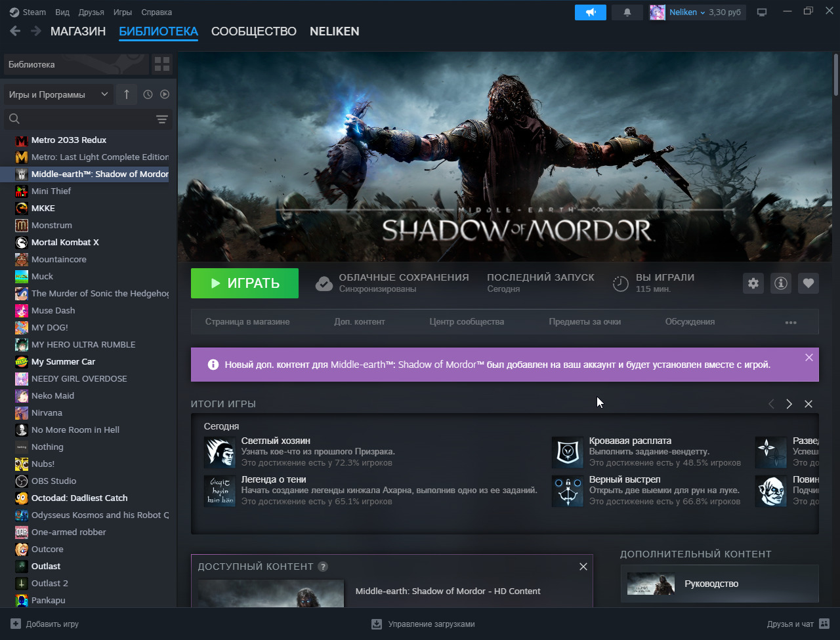The height and width of the screenshot is (640, 840).
Task: Click the game settings gear icon
Action: [x=753, y=283]
